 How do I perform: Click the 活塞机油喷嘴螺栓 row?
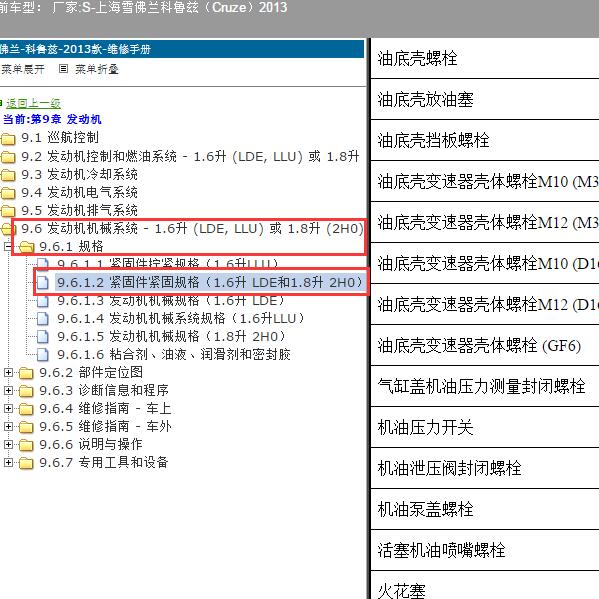click(485, 550)
